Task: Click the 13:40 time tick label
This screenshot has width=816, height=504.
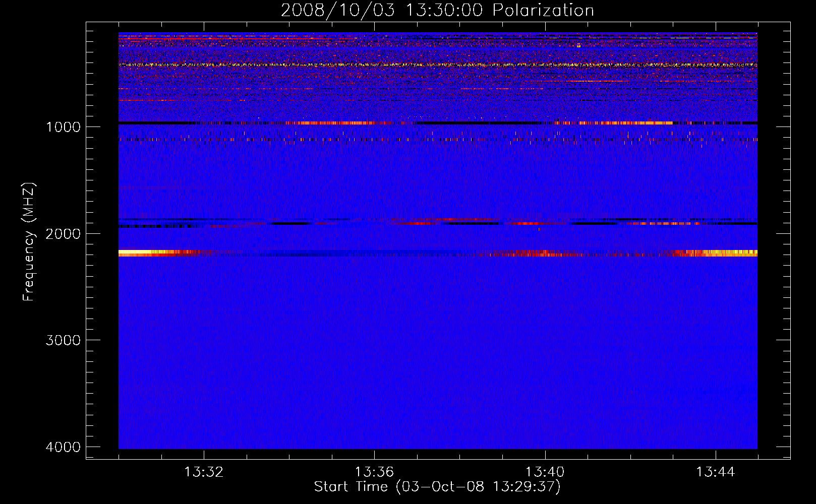Action: pos(545,472)
